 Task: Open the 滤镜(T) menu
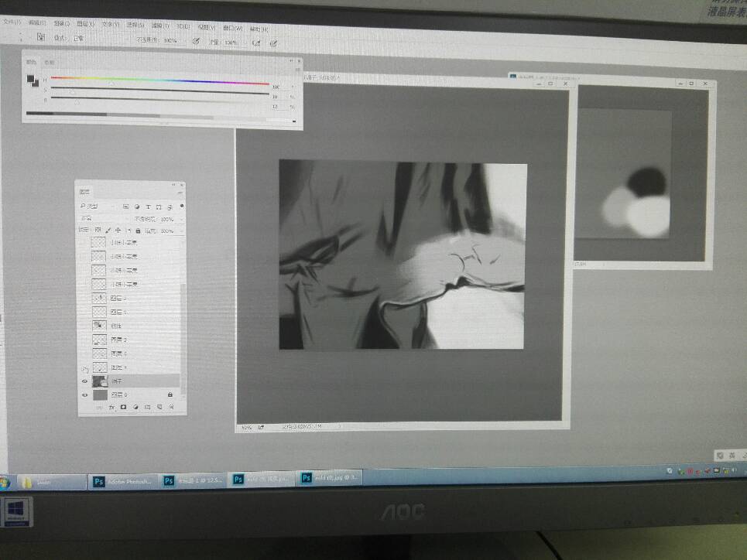[160, 26]
